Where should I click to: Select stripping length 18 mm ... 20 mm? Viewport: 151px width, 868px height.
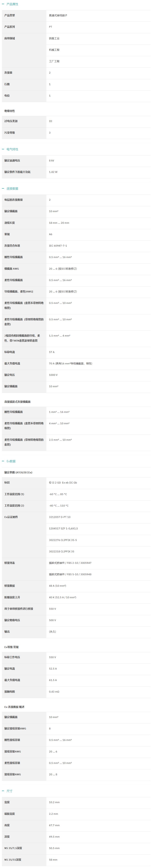point(59,223)
